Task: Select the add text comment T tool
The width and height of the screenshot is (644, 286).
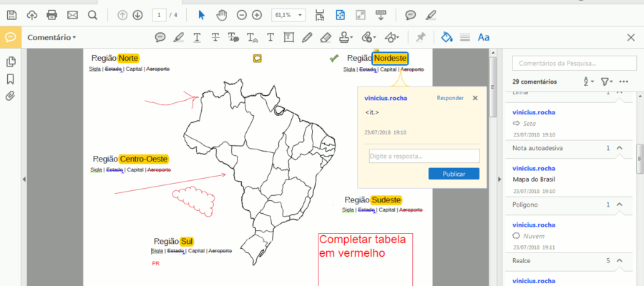Action: (270, 37)
